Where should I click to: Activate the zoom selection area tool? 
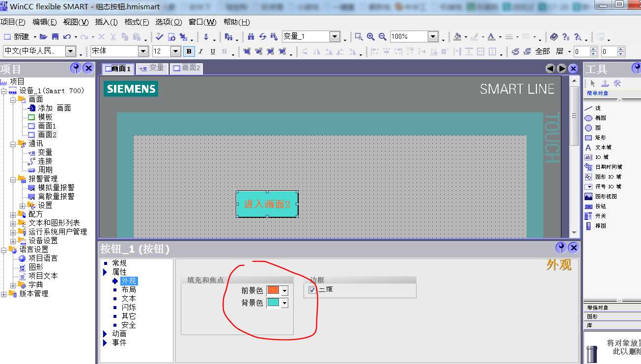tap(359, 37)
